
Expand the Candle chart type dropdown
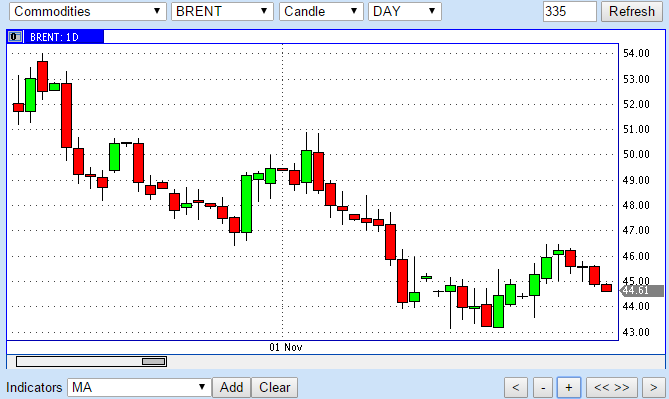321,12
